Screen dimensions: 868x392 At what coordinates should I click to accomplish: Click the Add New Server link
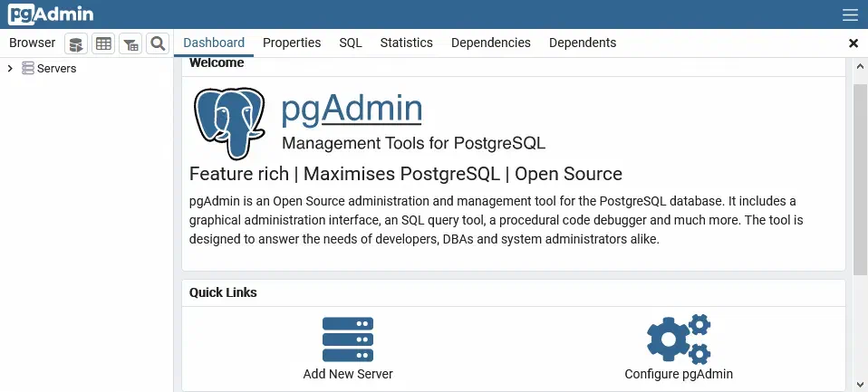coord(348,374)
